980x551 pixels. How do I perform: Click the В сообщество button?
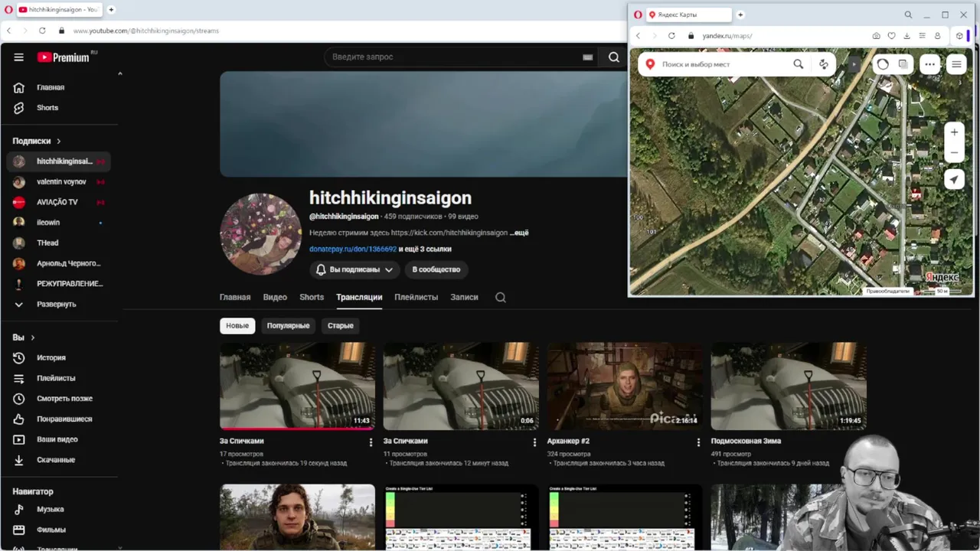[436, 269]
